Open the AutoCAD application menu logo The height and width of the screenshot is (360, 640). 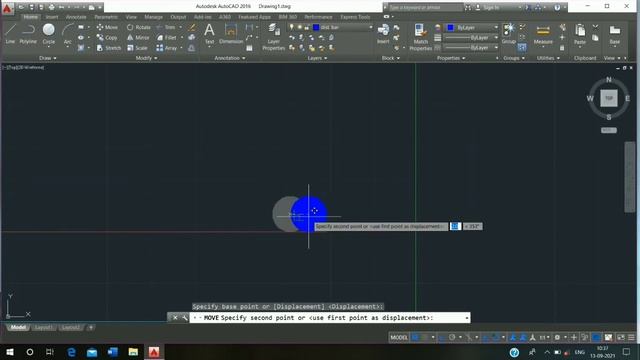click(x=7, y=8)
